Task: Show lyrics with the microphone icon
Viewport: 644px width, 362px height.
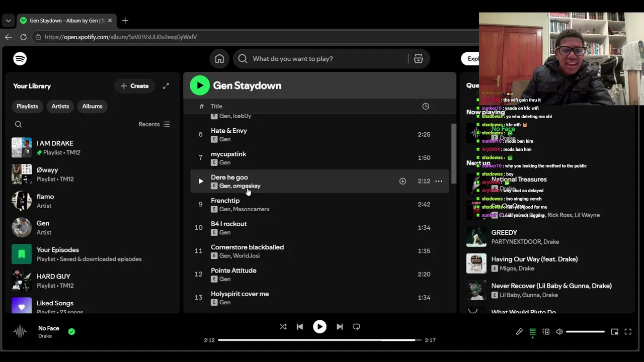Action: click(519, 332)
